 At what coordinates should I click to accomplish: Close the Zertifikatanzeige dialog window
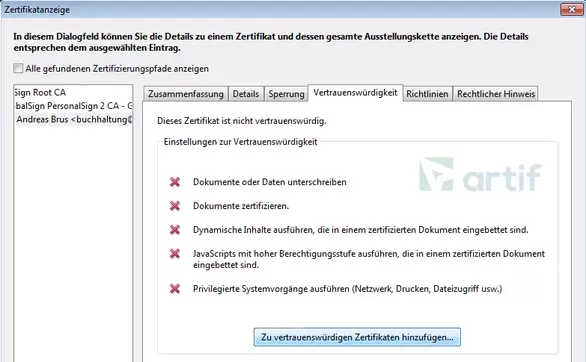point(571,9)
